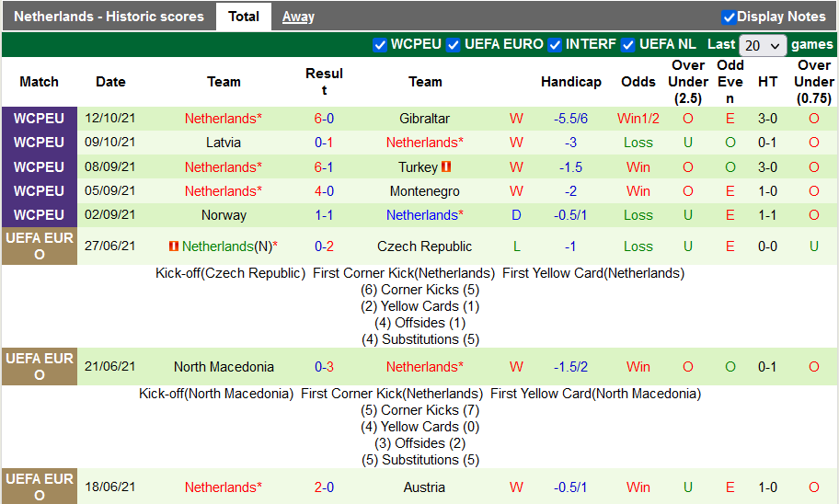Open the Norway team page link
Viewport: 839px width, 504px height.
tap(224, 215)
